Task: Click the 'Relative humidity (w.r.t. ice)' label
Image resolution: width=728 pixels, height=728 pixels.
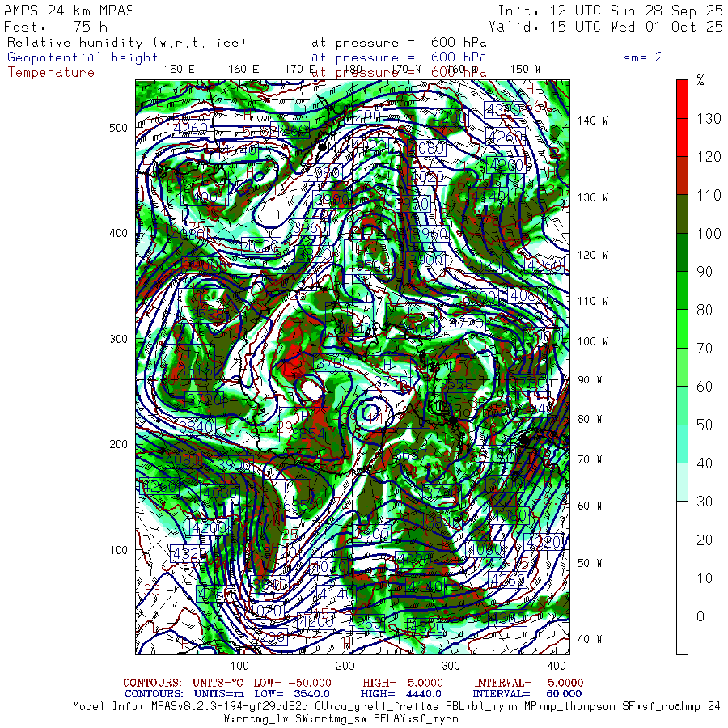Action: point(126,43)
